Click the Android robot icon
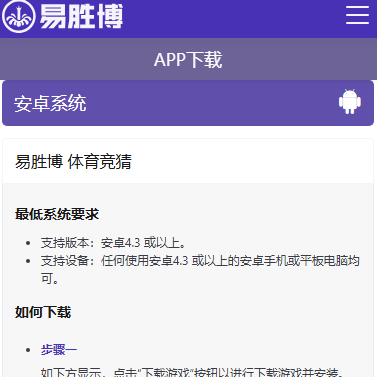Image resolution: width=377 pixels, height=377 pixels. pos(350,102)
